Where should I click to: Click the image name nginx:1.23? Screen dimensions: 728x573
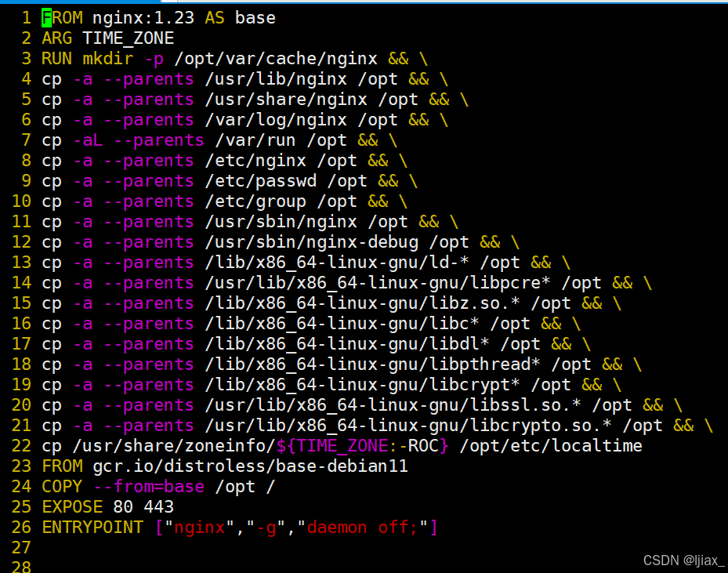tap(143, 18)
